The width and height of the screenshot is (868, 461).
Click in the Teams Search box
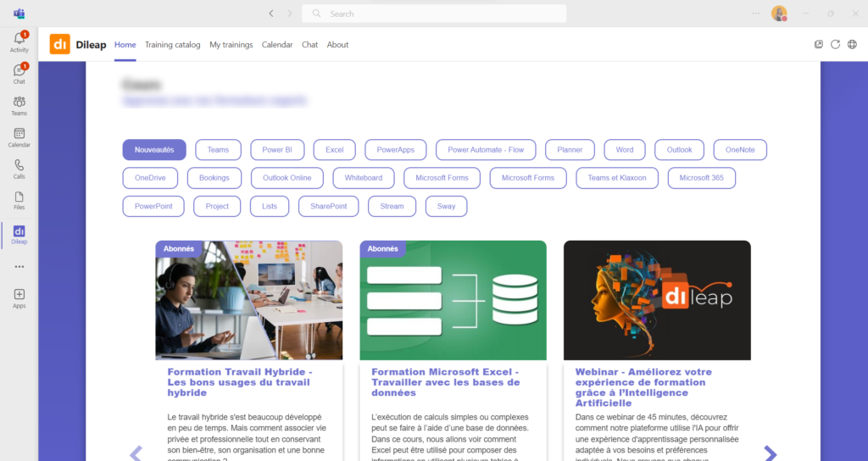coord(434,14)
